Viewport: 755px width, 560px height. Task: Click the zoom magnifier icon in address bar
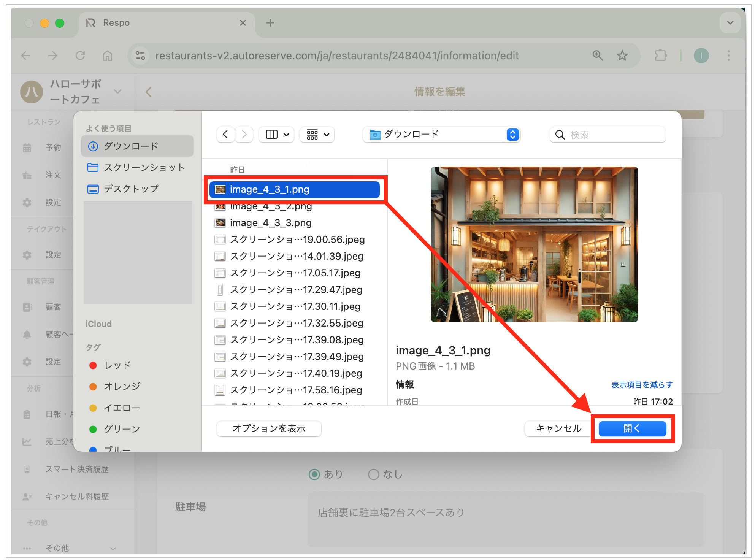pyautogui.click(x=598, y=56)
